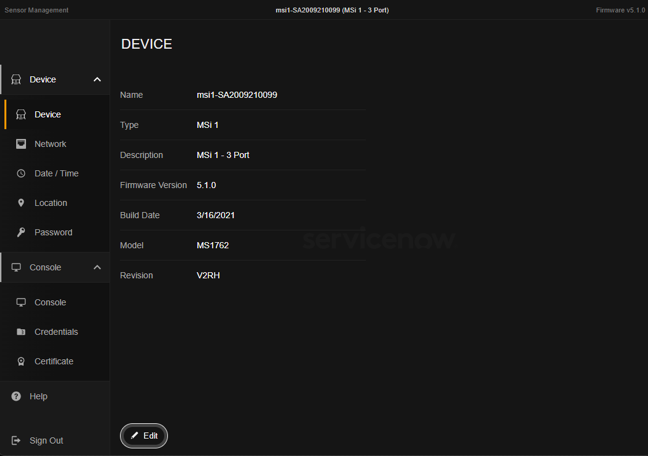Click device title in top bar center
648x456 pixels.
pyautogui.click(x=332, y=10)
